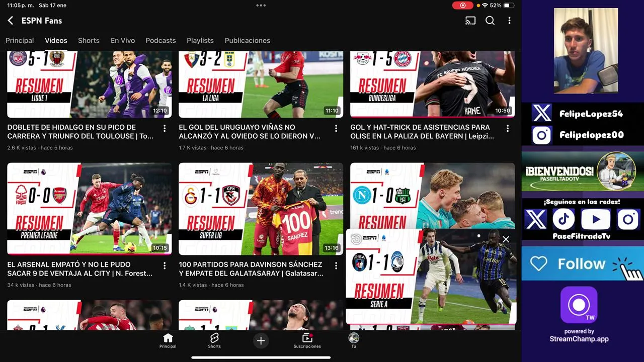The height and width of the screenshot is (362, 644).
Task: Open the Principal home icon in bottom bar
Action: tap(168, 340)
